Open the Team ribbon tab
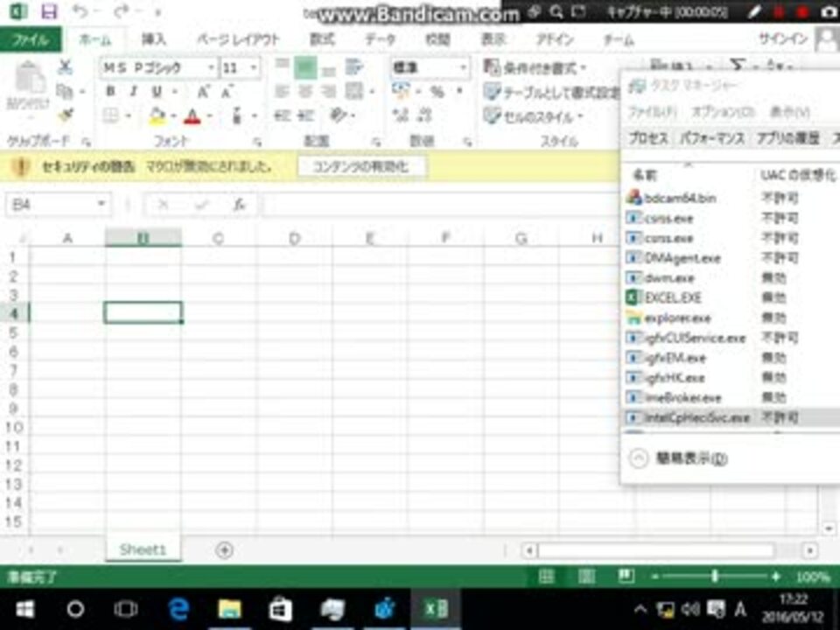This screenshot has width=840, height=630. pos(619,39)
